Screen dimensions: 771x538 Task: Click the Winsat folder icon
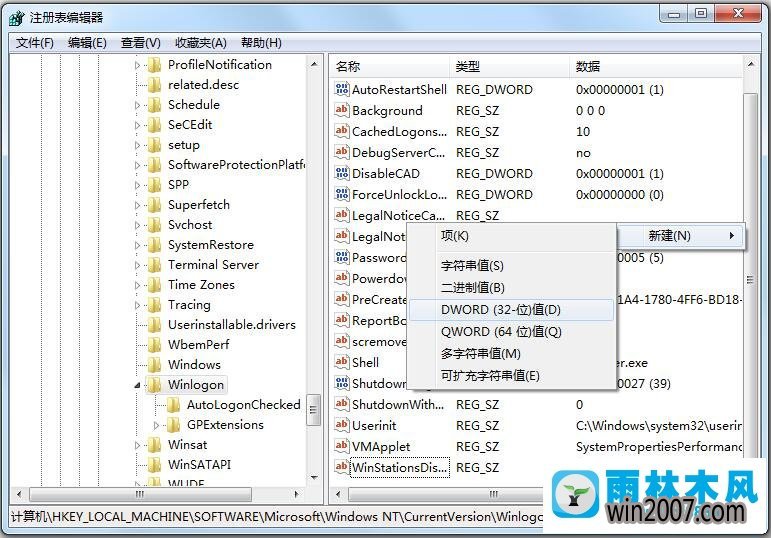[x=154, y=445]
